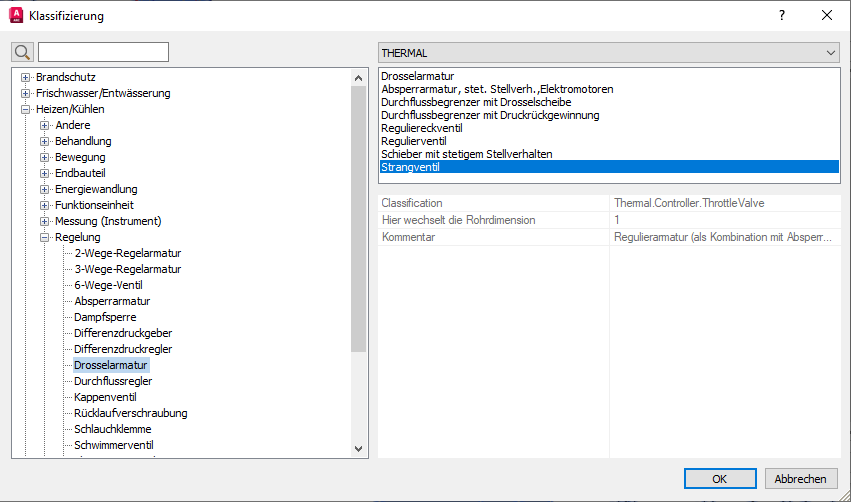Click the Classification property row

(609, 203)
